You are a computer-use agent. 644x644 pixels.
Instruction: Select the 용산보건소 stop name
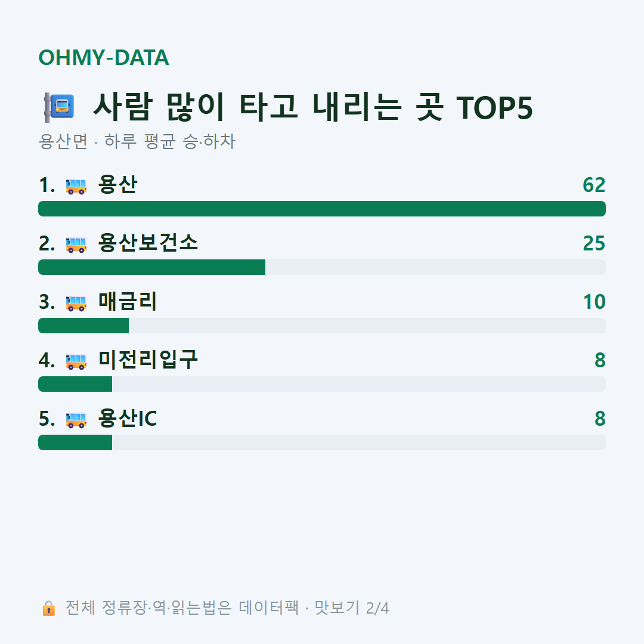[148, 243]
